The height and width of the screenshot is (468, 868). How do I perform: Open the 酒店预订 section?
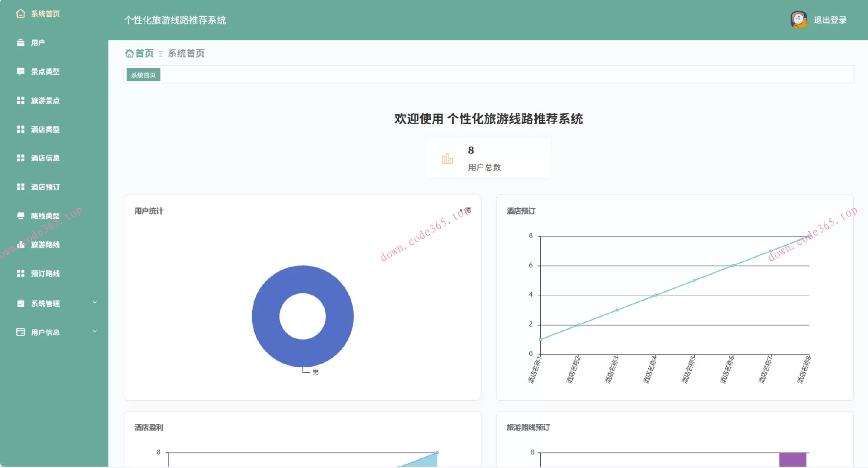pos(45,187)
